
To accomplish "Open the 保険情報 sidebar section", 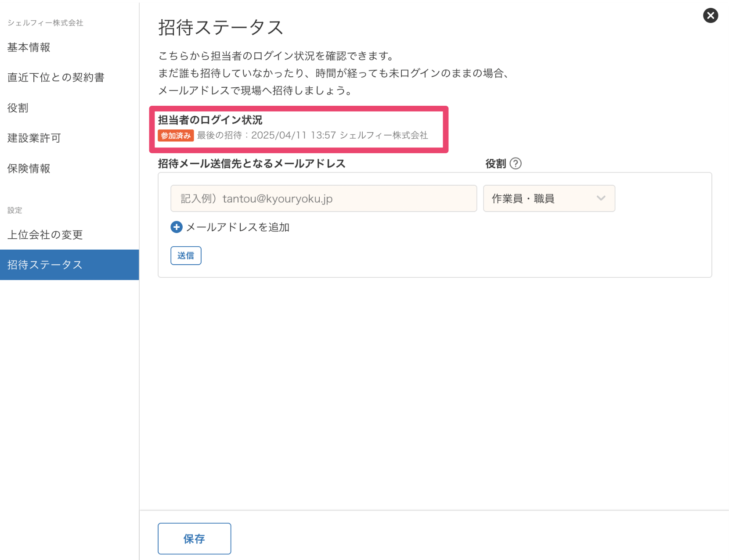I will [29, 169].
